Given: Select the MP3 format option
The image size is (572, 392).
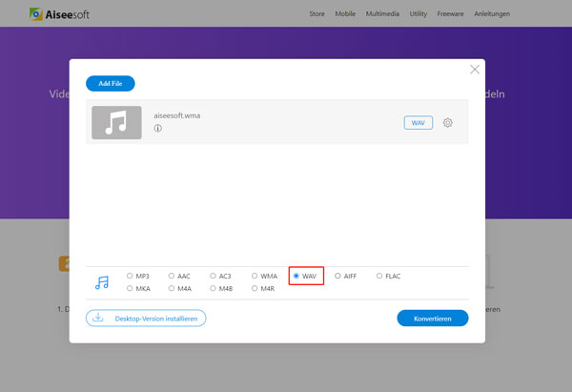Looking at the screenshot, I should pyautogui.click(x=130, y=276).
